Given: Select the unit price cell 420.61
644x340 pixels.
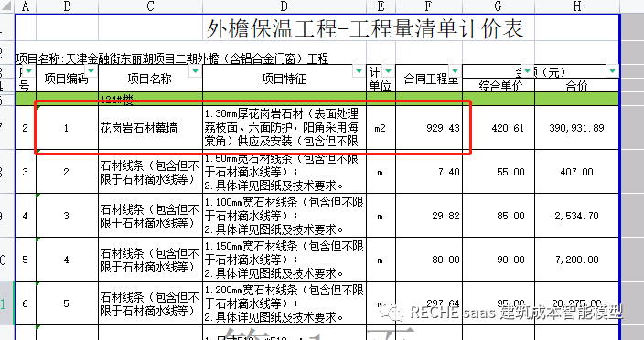Looking at the screenshot, I should pyautogui.click(x=499, y=128).
